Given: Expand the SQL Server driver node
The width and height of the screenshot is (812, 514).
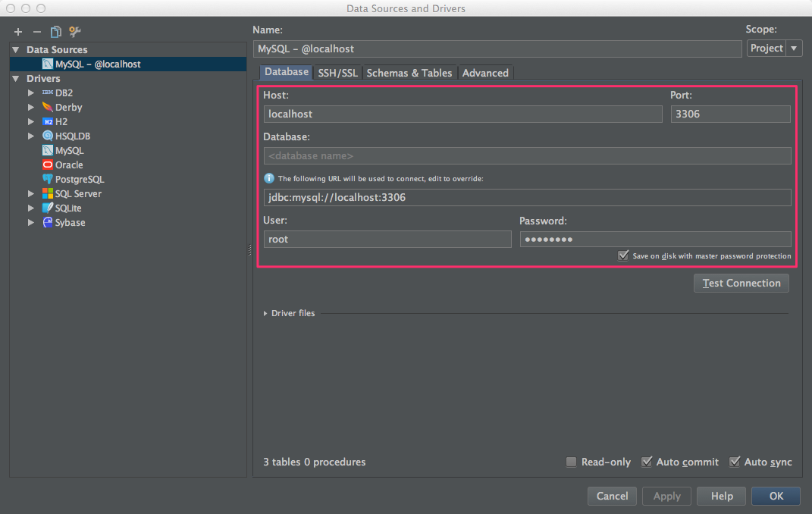Looking at the screenshot, I should coord(31,194).
